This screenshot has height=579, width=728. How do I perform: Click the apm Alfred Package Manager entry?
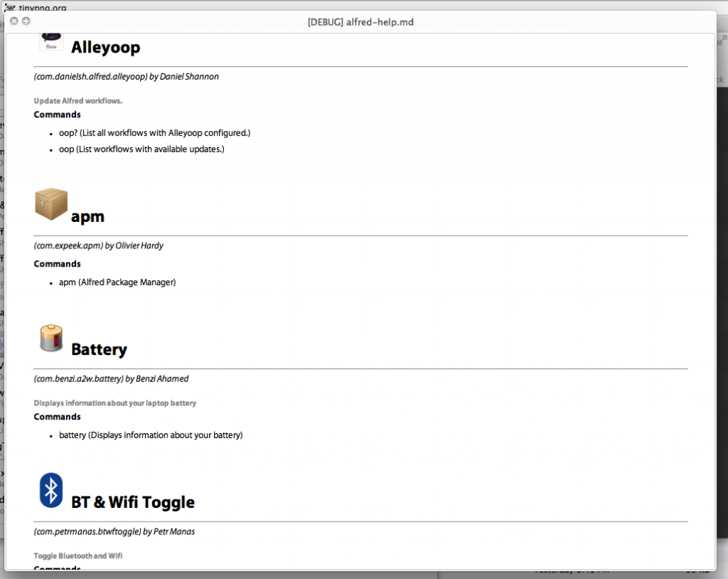(117, 282)
